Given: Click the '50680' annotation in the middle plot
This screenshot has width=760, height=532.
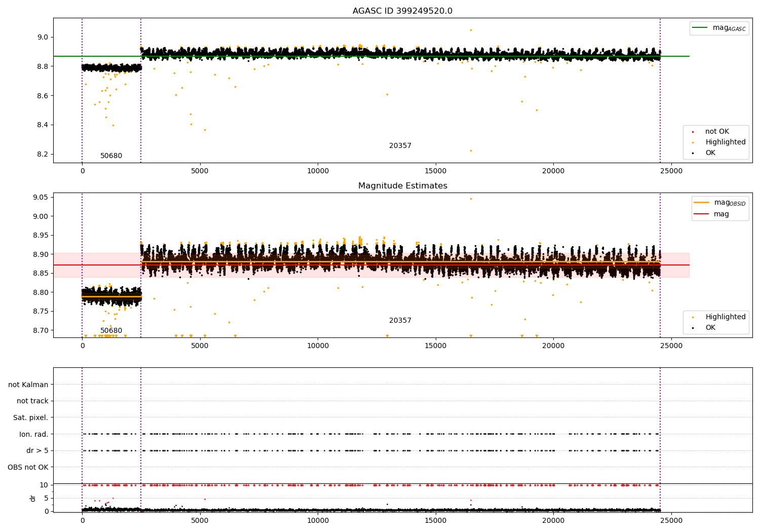Looking at the screenshot, I should pos(111,331).
